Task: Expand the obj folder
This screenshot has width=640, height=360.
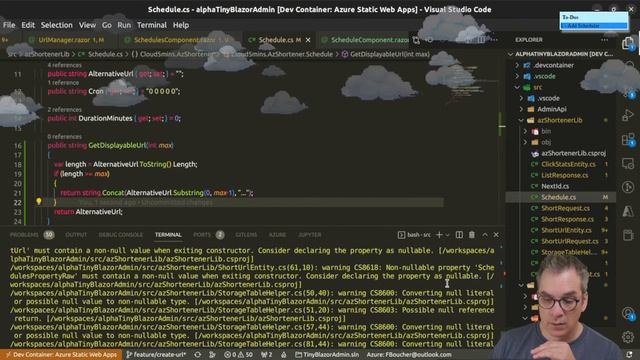Action: click(525, 142)
